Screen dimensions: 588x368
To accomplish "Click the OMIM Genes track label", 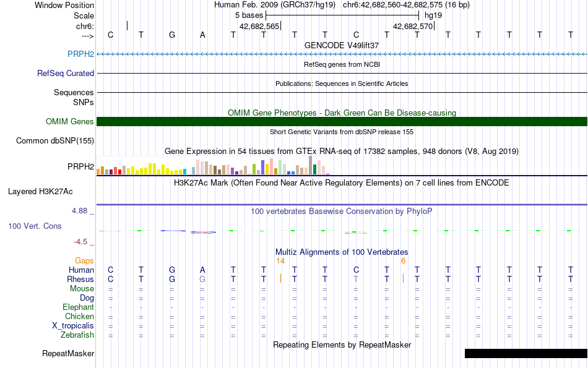I will coord(69,121).
